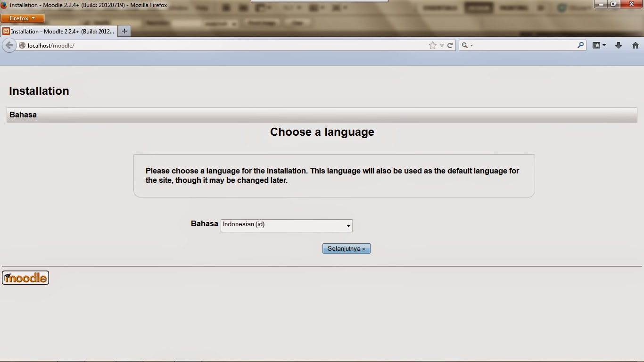This screenshot has height=362, width=644.
Task: Click the Selanjutnya » button
Action: point(347,248)
